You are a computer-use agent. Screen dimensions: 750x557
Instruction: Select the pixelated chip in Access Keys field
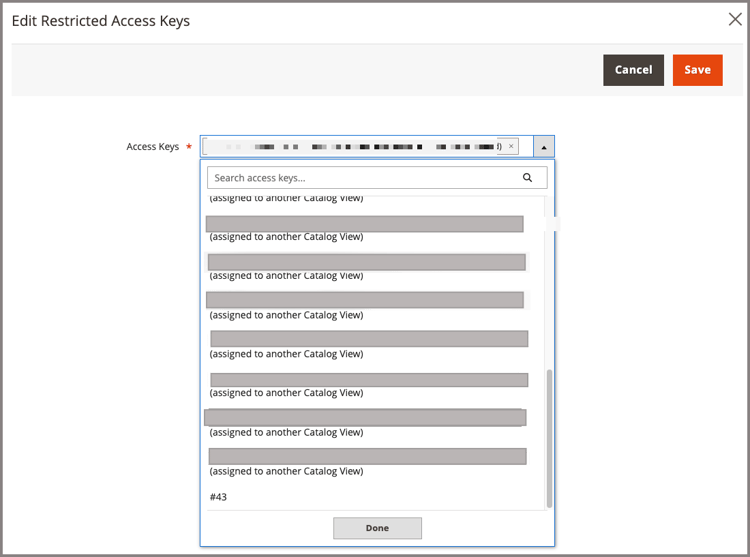(354, 146)
